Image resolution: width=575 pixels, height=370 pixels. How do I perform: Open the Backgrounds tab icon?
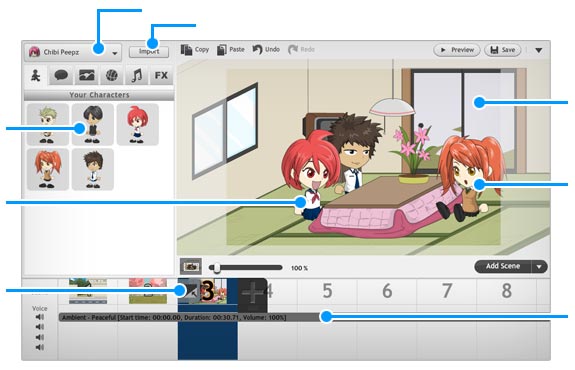pyautogui.click(x=87, y=76)
